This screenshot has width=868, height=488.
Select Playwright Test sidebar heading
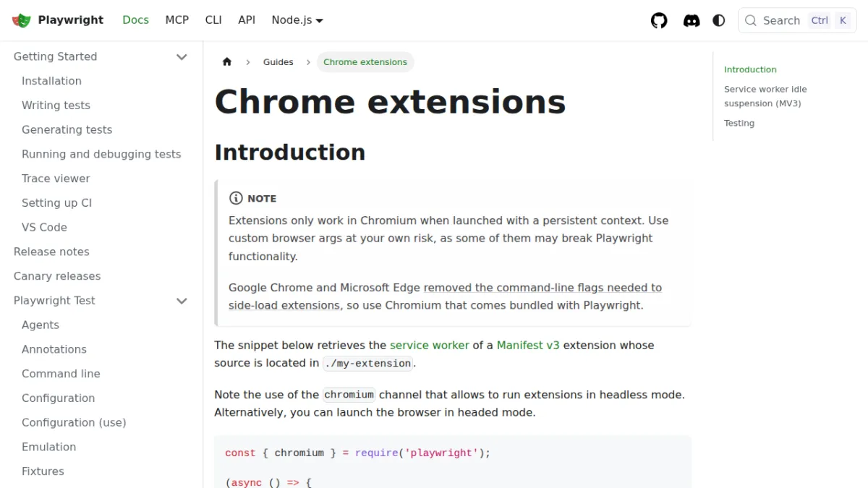pyautogui.click(x=54, y=301)
